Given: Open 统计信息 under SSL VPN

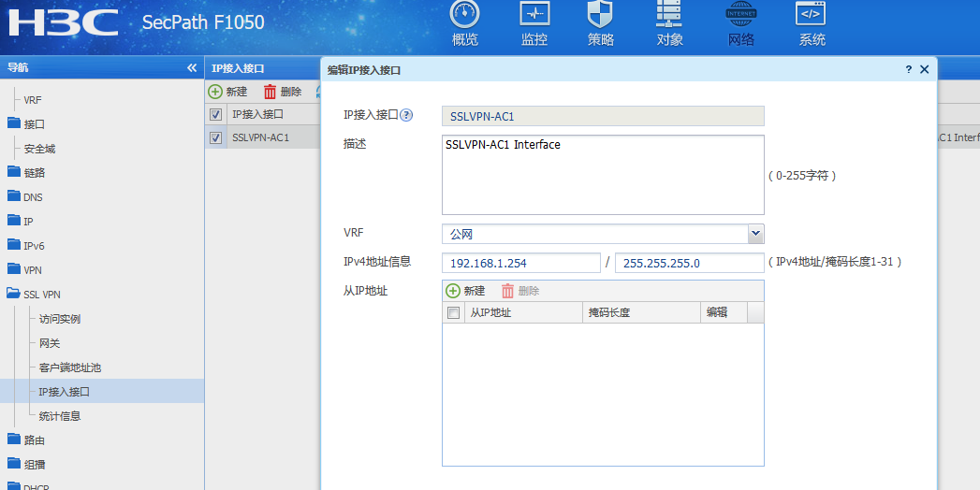Looking at the screenshot, I should pos(60,416).
